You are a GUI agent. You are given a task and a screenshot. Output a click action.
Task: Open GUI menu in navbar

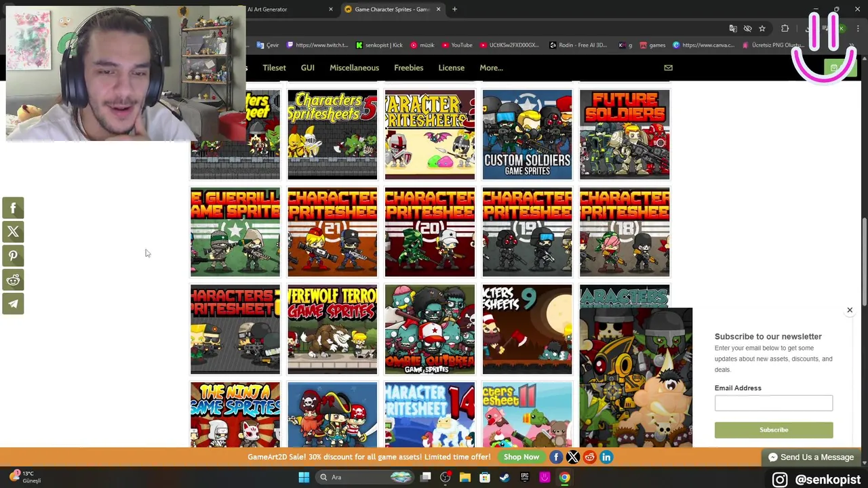307,68
